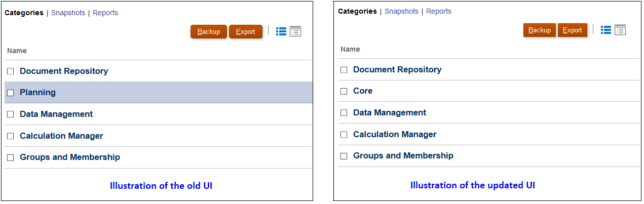
Task: Click Backup button in updated UI
Action: (x=540, y=30)
